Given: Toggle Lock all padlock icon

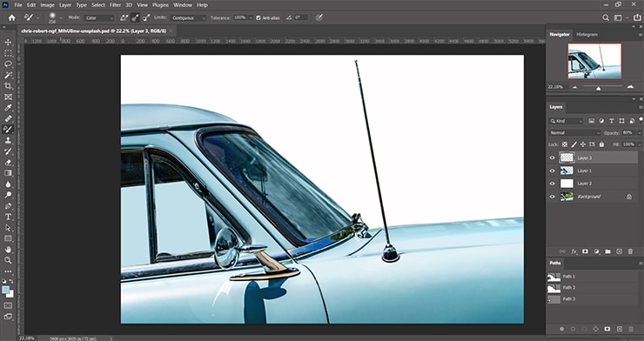Looking at the screenshot, I should click(601, 144).
